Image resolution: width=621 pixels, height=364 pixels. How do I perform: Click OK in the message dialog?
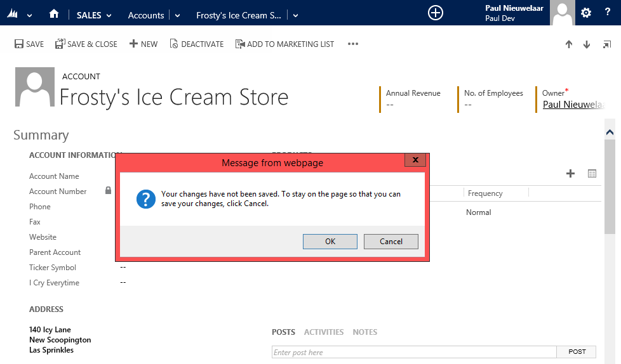pos(330,241)
